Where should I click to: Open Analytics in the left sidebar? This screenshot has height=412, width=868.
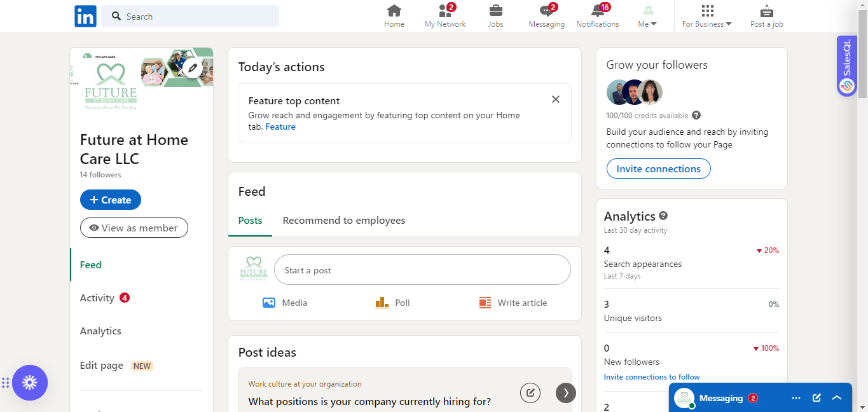coord(100,331)
